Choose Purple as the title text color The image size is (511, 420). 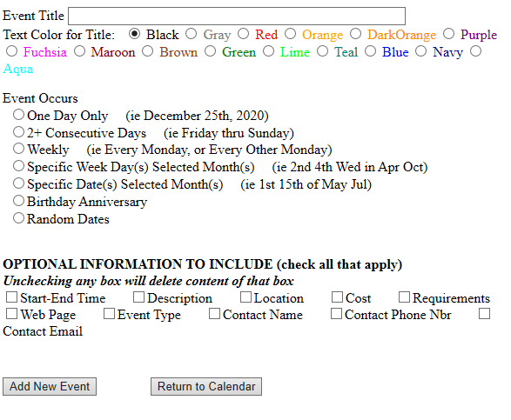[x=448, y=34]
